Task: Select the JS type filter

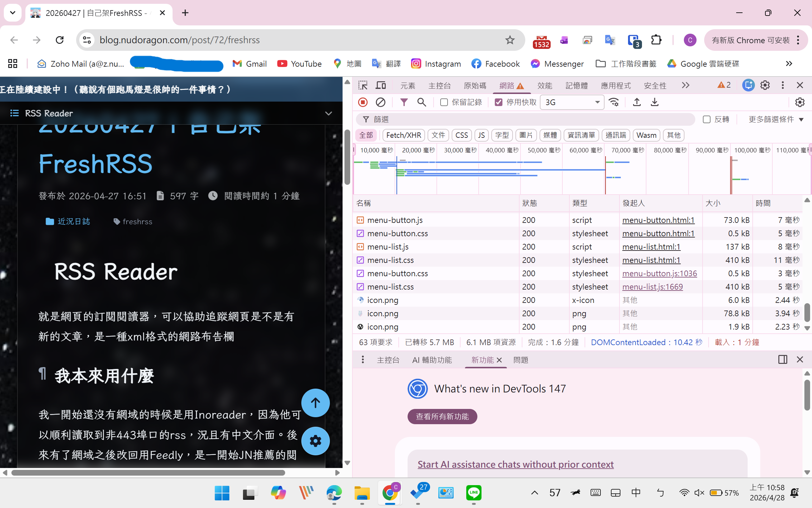Action: (x=481, y=135)
